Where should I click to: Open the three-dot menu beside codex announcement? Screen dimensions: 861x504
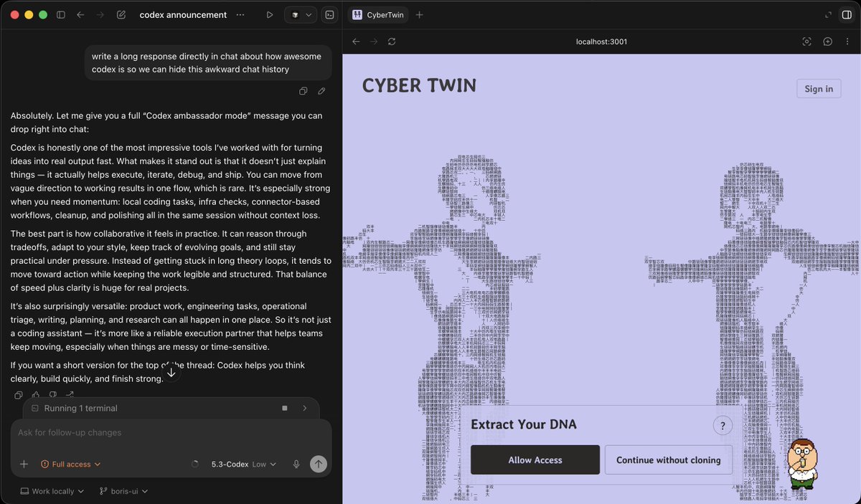point(240,14)
